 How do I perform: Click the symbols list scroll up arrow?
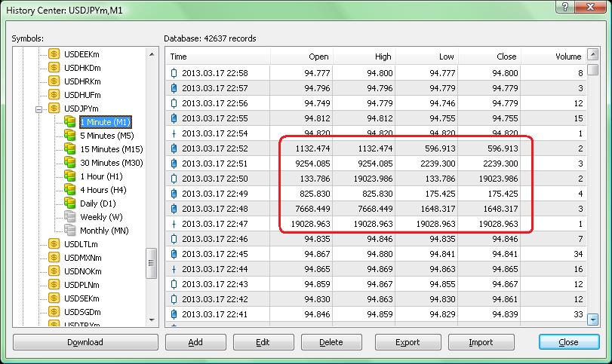click(152, 54)
